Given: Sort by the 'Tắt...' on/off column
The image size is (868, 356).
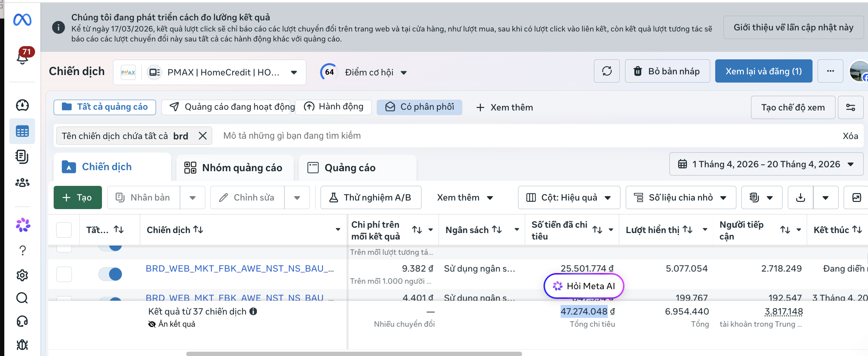Looking at the screenshot, I should (x=118, y=229).
